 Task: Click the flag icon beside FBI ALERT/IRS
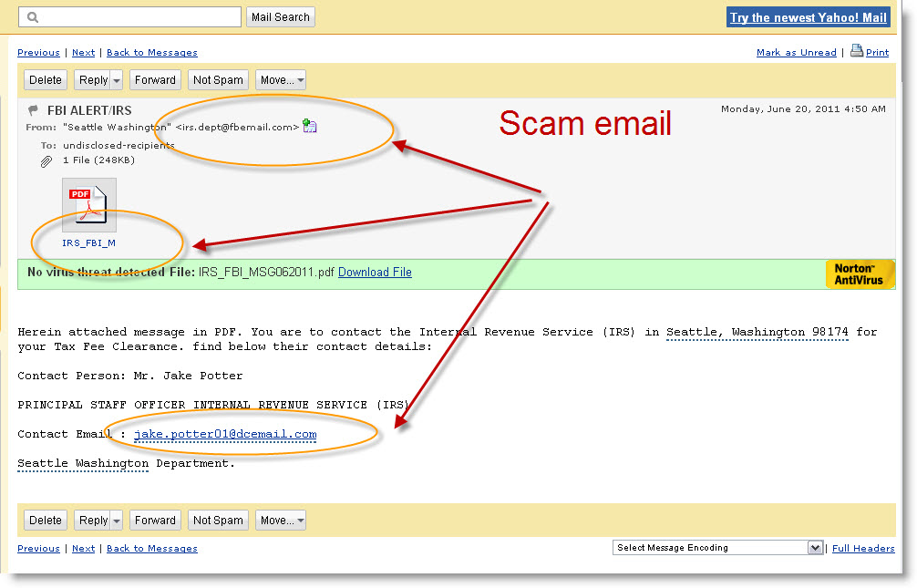[x=34, y=109]
